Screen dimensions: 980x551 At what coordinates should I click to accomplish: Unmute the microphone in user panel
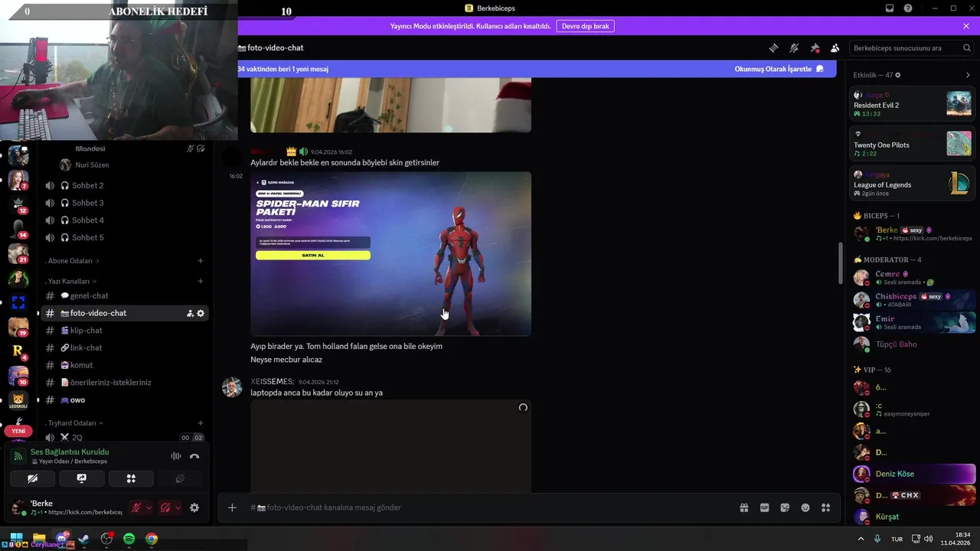(x=136, y=507)
